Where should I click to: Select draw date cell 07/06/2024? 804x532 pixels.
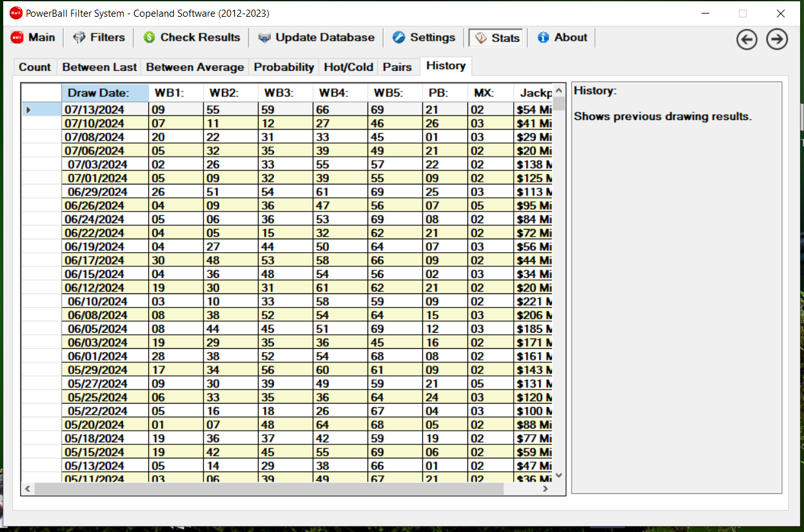tap(105, 150)
